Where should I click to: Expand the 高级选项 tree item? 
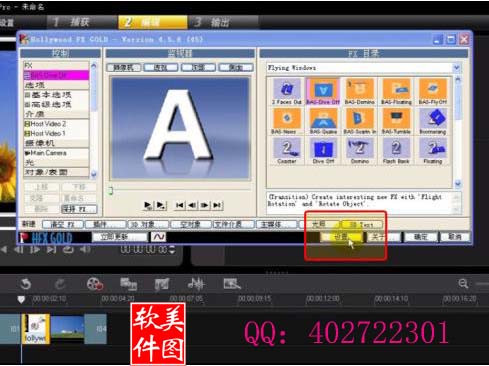(48, 104)
